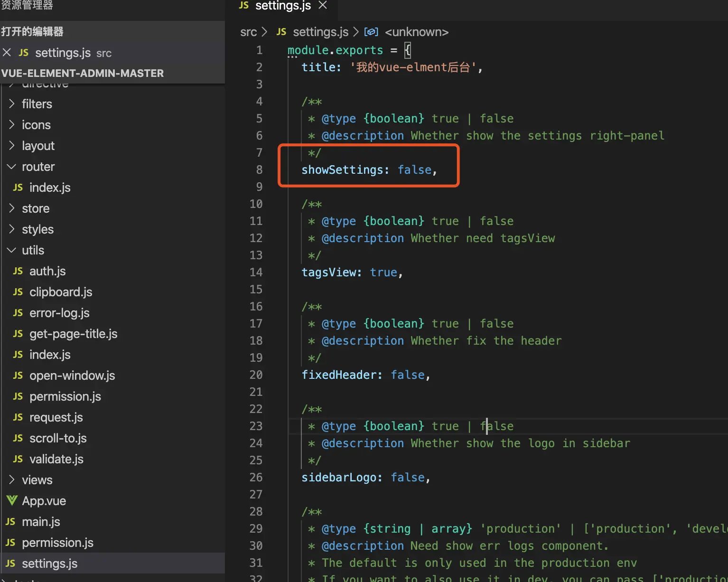
Task: Click the JS icon beside error-log.js
Action: (18, 313)
